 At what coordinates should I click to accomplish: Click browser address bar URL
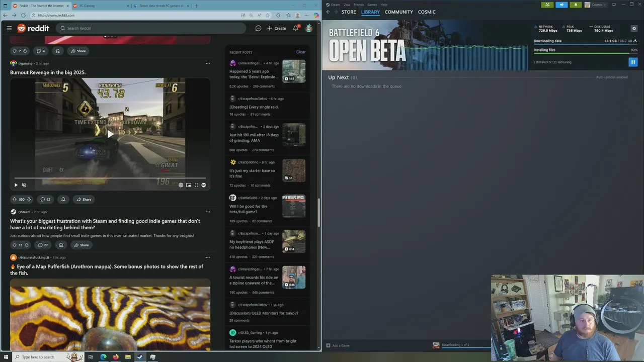[55, 15]
